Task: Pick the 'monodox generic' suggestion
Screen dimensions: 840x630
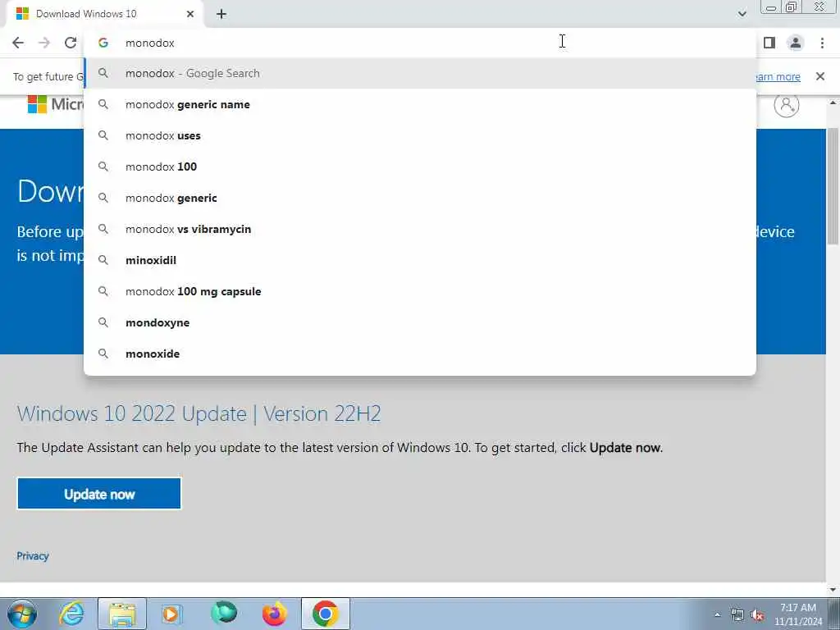Action: [x=420, y=198]
